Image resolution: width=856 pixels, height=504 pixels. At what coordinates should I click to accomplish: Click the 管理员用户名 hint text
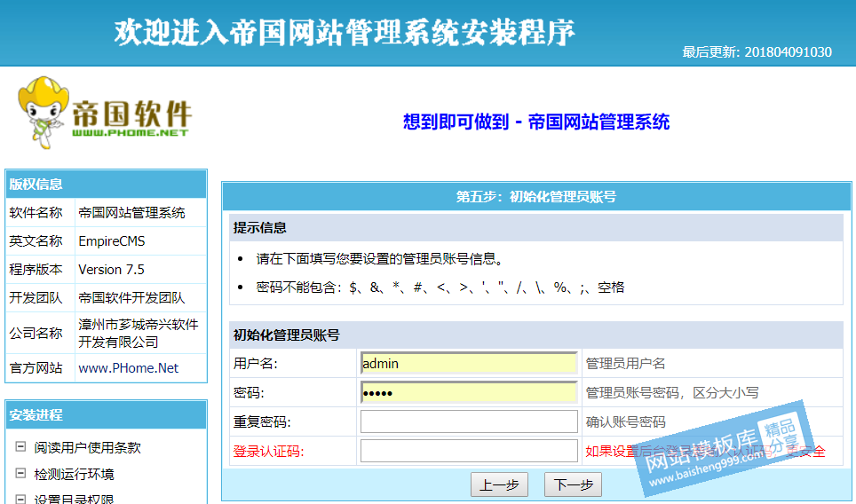626,364
